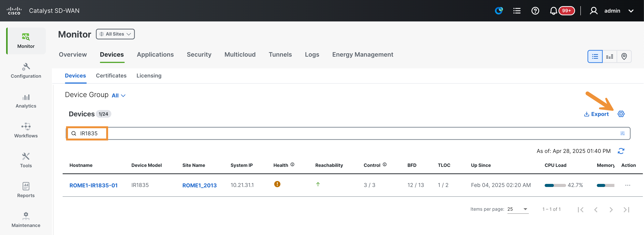This screenshot has height=235, width=644.
Task: Sort by Up Since column header
Action: [x=481, y=165]
